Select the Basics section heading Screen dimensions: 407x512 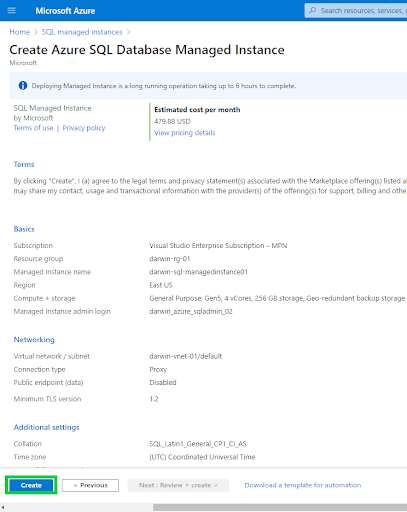pos(24,229)
